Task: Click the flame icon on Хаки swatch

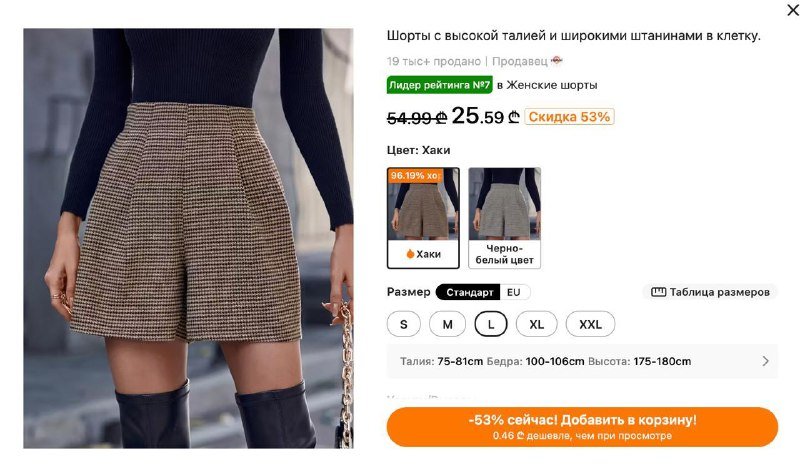Action: tap(410, 254)
